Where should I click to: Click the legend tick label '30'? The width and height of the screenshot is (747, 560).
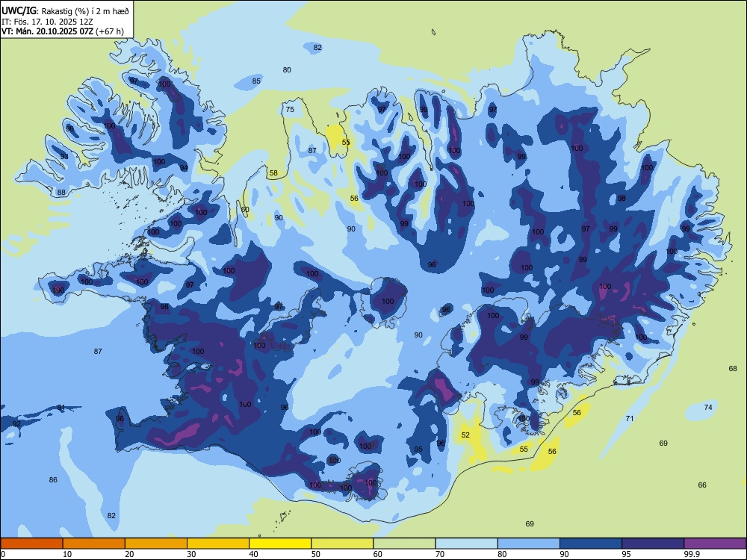click(191, 554)
